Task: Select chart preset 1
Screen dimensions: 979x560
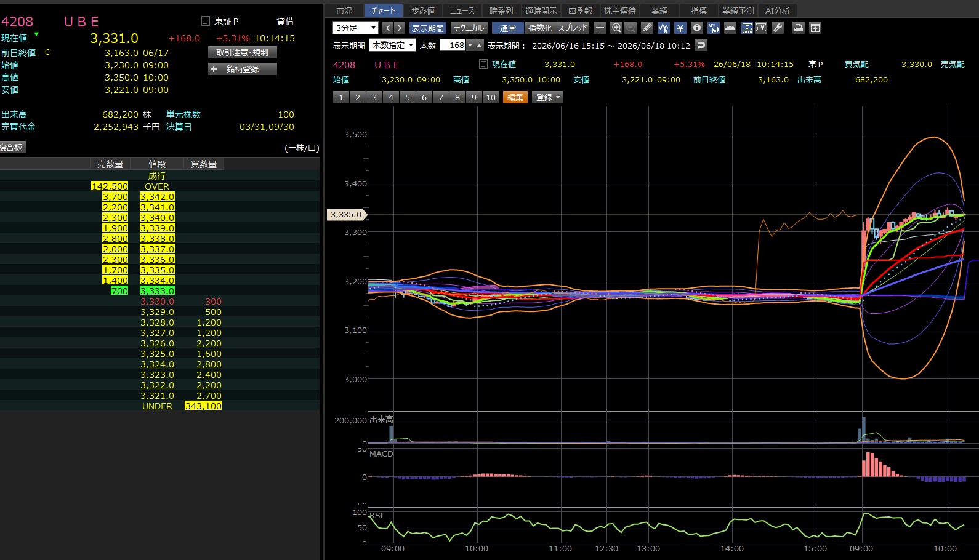Action: 341,97
